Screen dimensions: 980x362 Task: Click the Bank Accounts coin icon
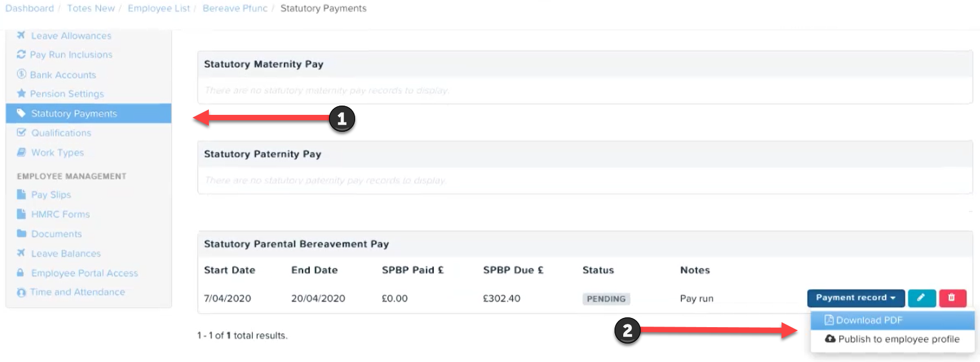click(x=21, y=74)
